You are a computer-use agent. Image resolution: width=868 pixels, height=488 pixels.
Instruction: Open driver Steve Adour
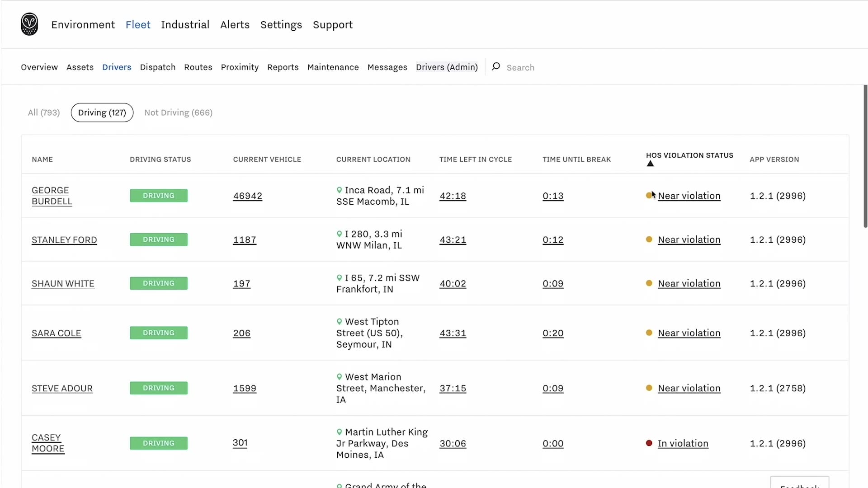coord(62,389)
